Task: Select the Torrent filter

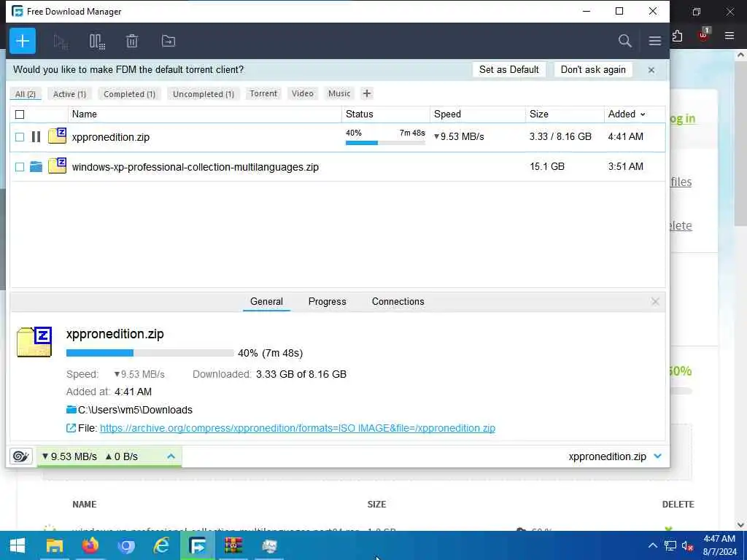Action: 263,93
